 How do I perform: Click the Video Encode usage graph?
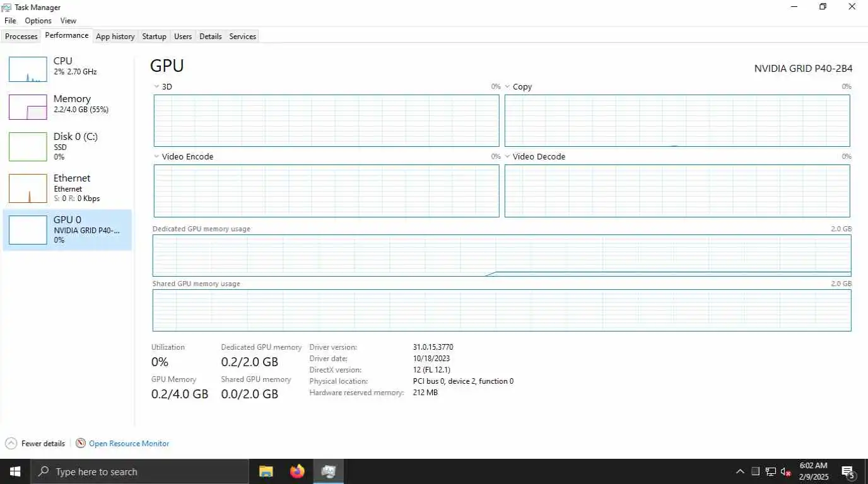point(327,191)
